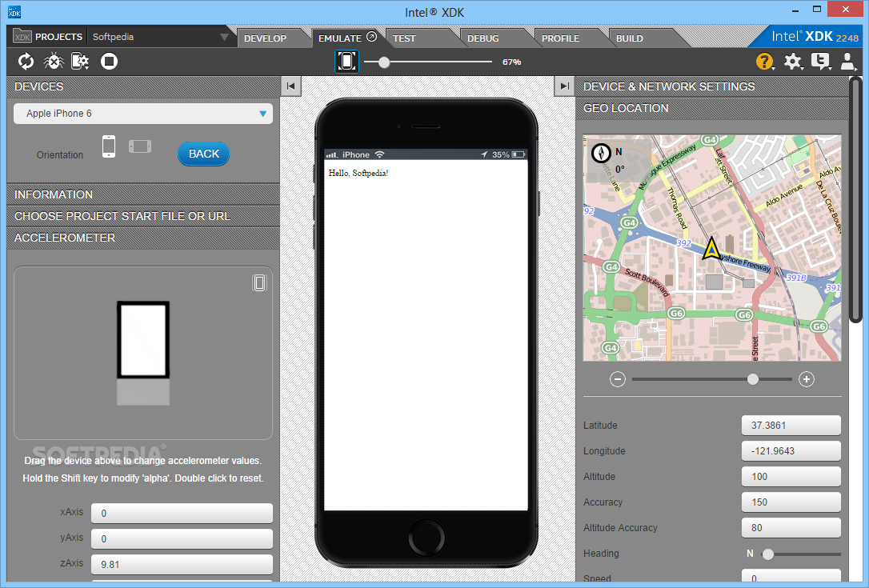Collapse the left panel with arrow icon

coord(291,86)
